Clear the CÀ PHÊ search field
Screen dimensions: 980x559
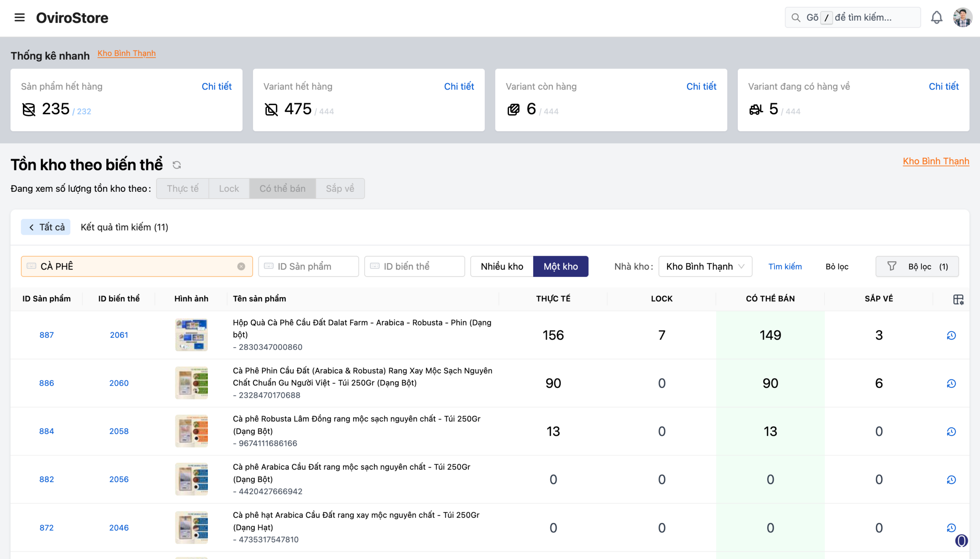pos(241,266)
